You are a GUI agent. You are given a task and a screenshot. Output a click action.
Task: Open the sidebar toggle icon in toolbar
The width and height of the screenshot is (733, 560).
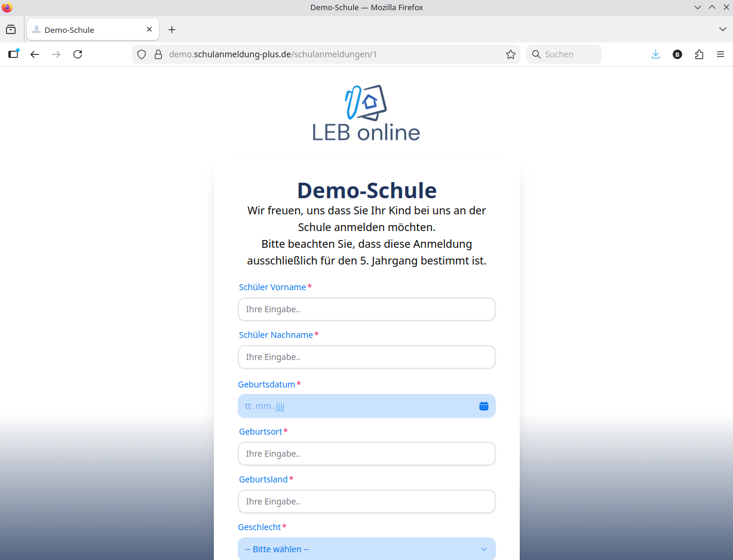[x=13, y=54]
